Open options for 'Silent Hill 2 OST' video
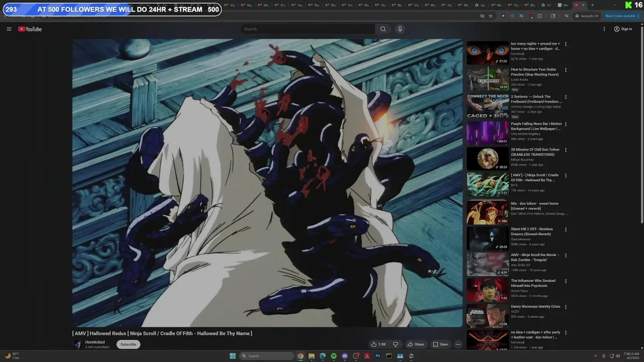The width and height of the screenshot is (644, 362). [566, 230]
